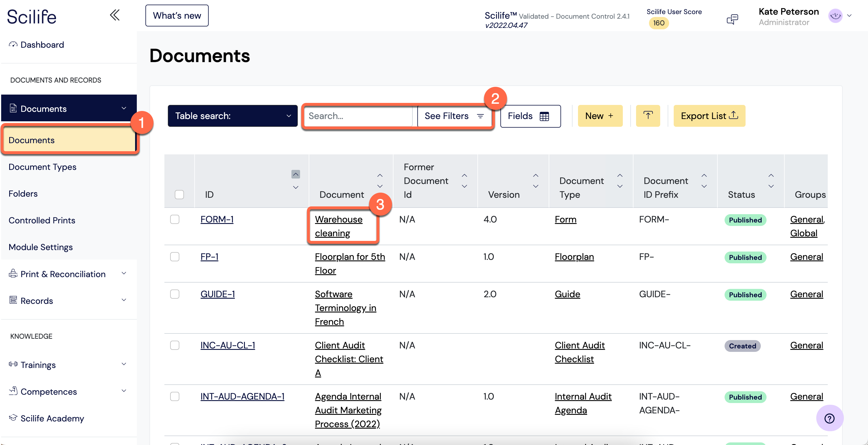Click the Trainings dumbbell icon
The height and width of the screenshot is (445, 868).
[x=13, y=364]
